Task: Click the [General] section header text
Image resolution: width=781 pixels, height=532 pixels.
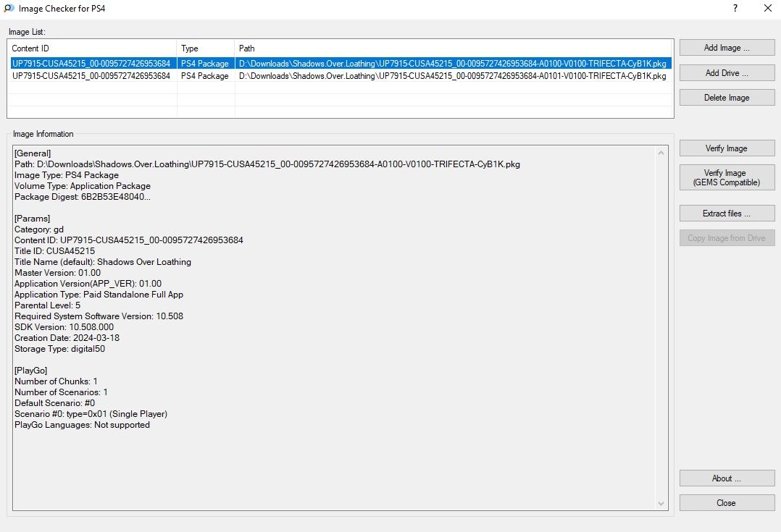Action: [33, 153]
